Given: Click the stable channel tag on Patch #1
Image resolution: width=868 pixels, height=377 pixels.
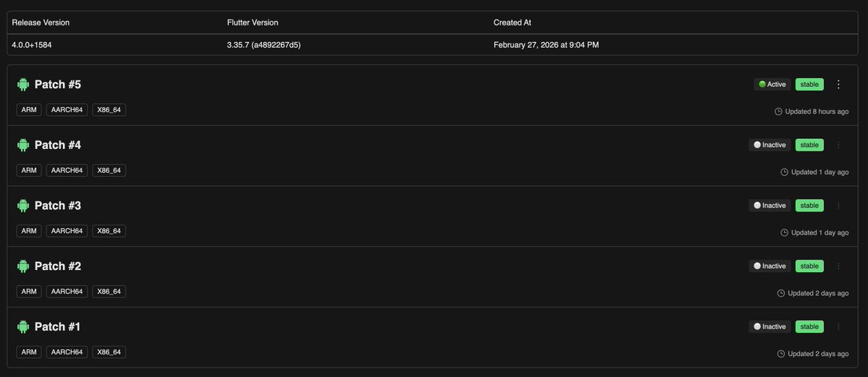Looking at the screenshot, I should click(809, 326).
